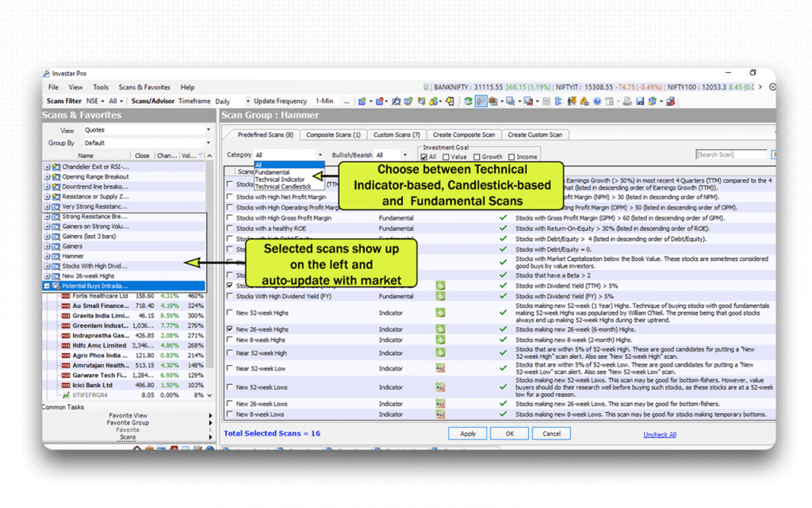Uncheck the New 26-week Highs scan
The width and height of the screenshot is (812, 508).
click(x=230, y=329)
